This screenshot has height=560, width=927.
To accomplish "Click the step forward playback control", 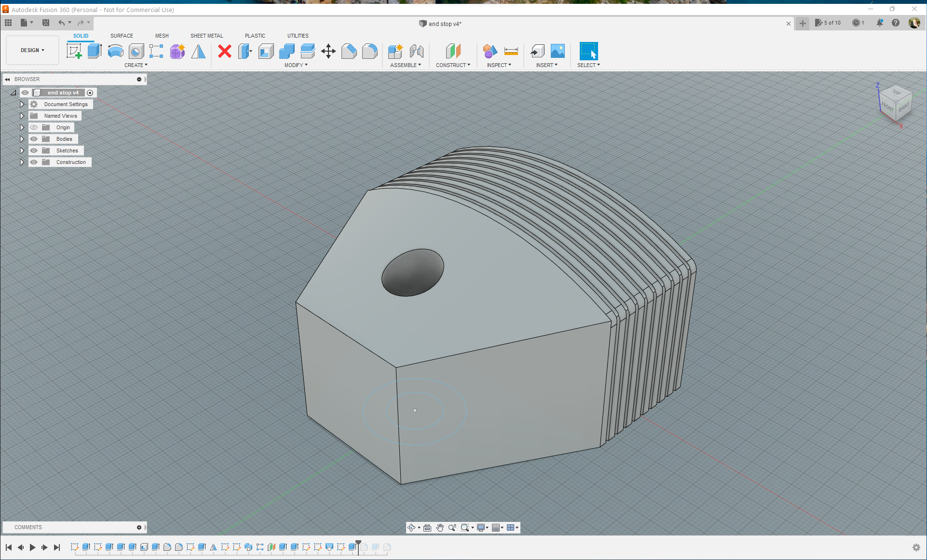I will pyautogui.click(x=44, y=547).
